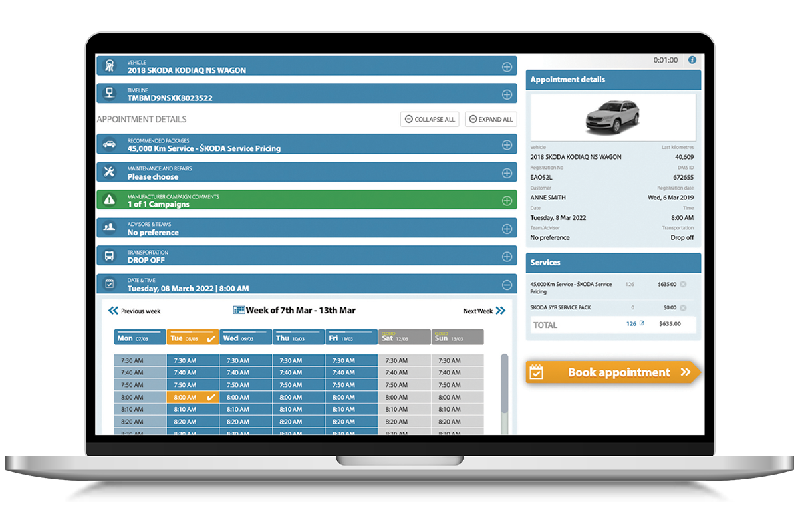Expand Recommended Packages section
Image resolution: width=798 pixels, height=532 pixels.
point(507,144)
